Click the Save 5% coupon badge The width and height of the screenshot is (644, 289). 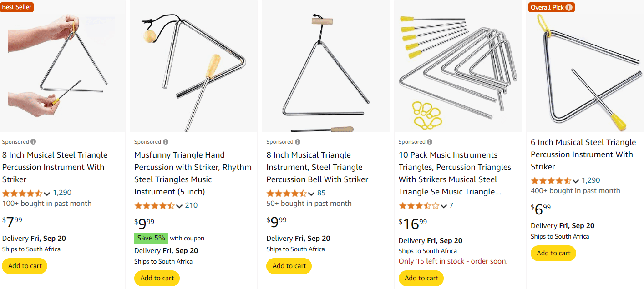151,238
